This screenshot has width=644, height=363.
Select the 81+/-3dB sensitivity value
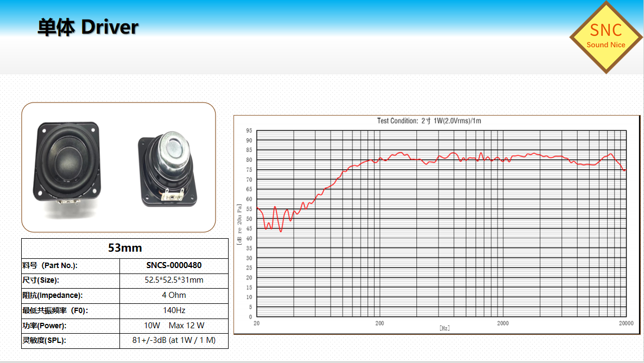coord(174,341)
